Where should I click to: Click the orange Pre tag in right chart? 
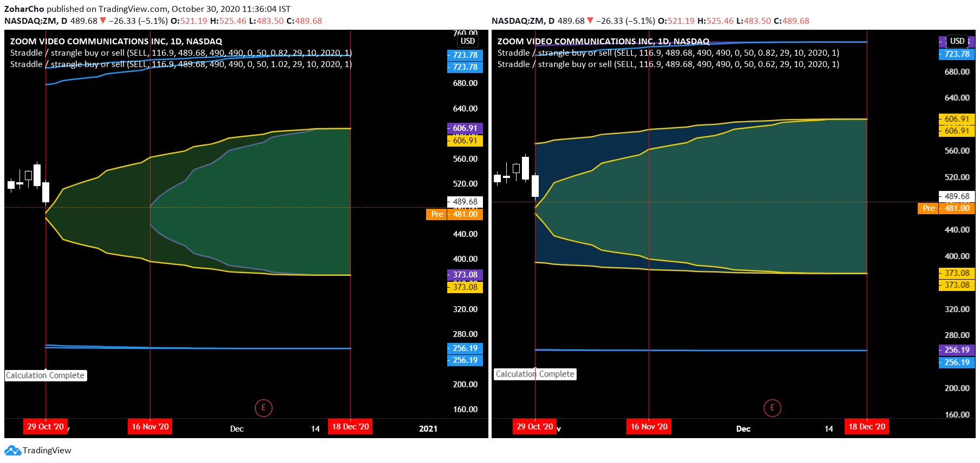coord(929,208)
